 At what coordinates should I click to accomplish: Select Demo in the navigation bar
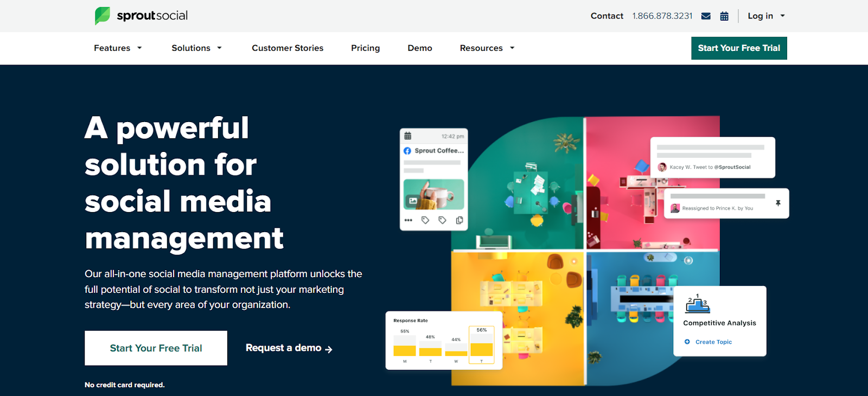click(420, 48)
